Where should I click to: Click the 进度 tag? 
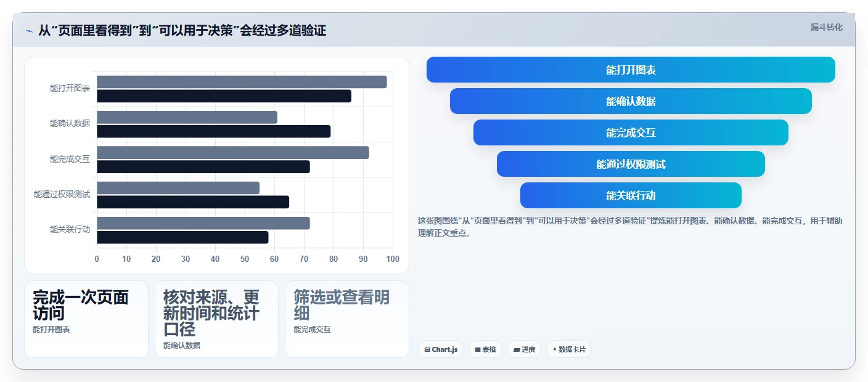point(524,349)
